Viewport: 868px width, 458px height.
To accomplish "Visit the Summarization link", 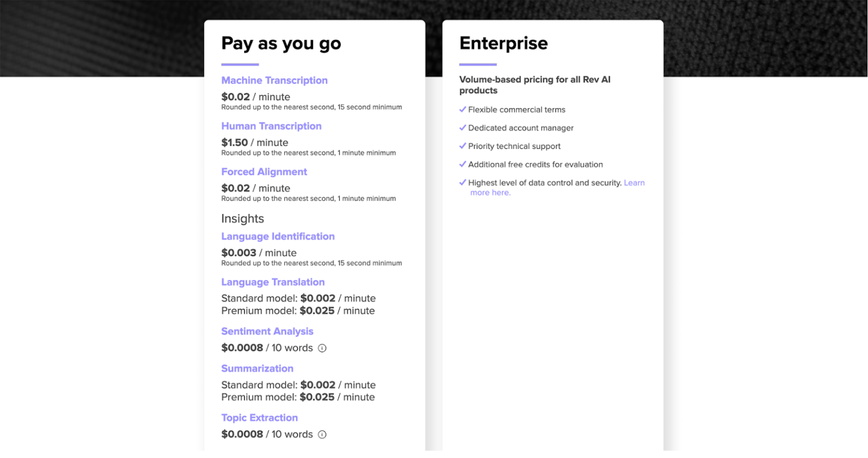I will pyautogui.click(x=257, y=369).
